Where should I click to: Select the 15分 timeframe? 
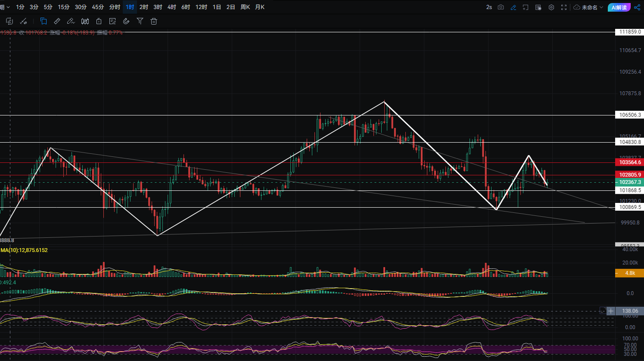(64, 7)
